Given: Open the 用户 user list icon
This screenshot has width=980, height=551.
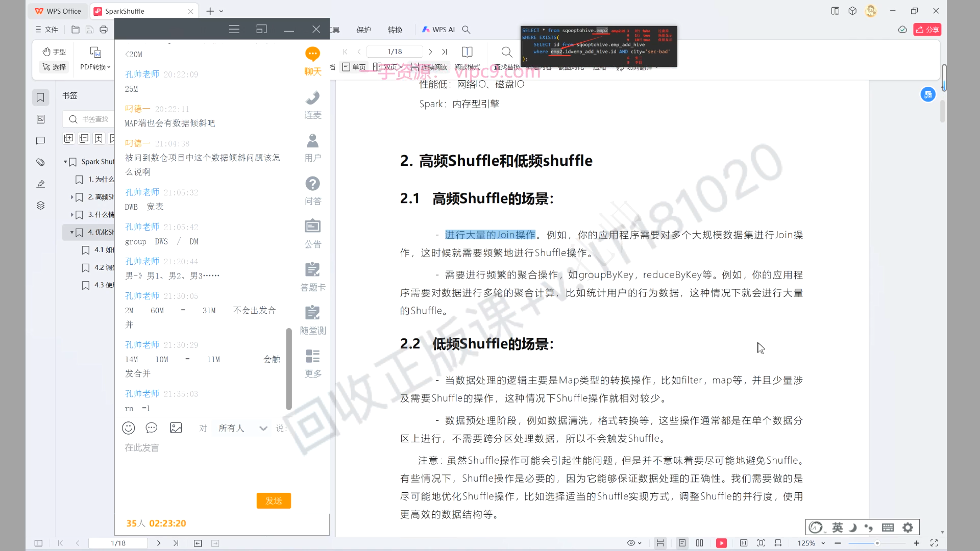Looking at the screenshot, I should 312,141.
